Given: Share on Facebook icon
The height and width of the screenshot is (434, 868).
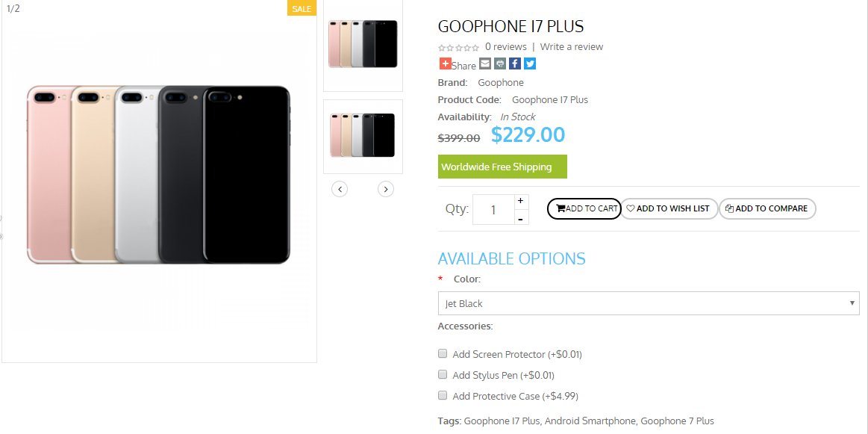Looking at the screenshot, I should (x=515, y=64).
